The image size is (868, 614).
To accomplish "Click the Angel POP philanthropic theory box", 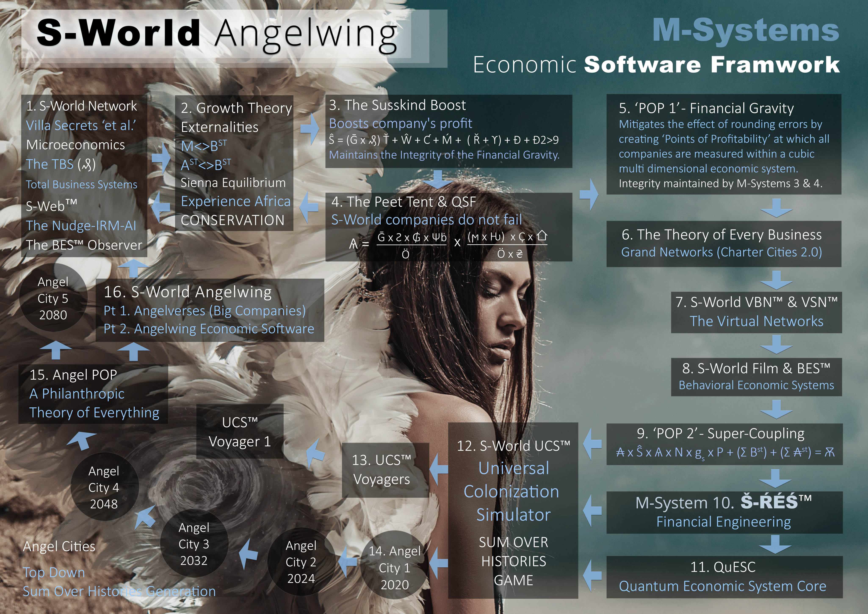I will 93,393.
